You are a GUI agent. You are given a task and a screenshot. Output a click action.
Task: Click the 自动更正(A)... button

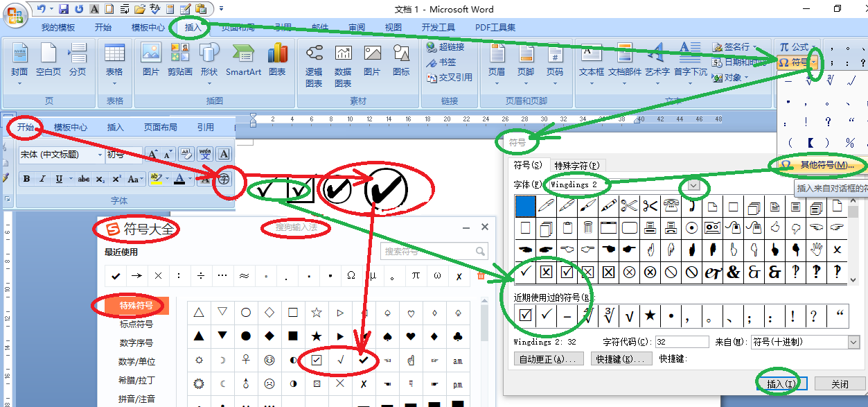coord(549,359)
